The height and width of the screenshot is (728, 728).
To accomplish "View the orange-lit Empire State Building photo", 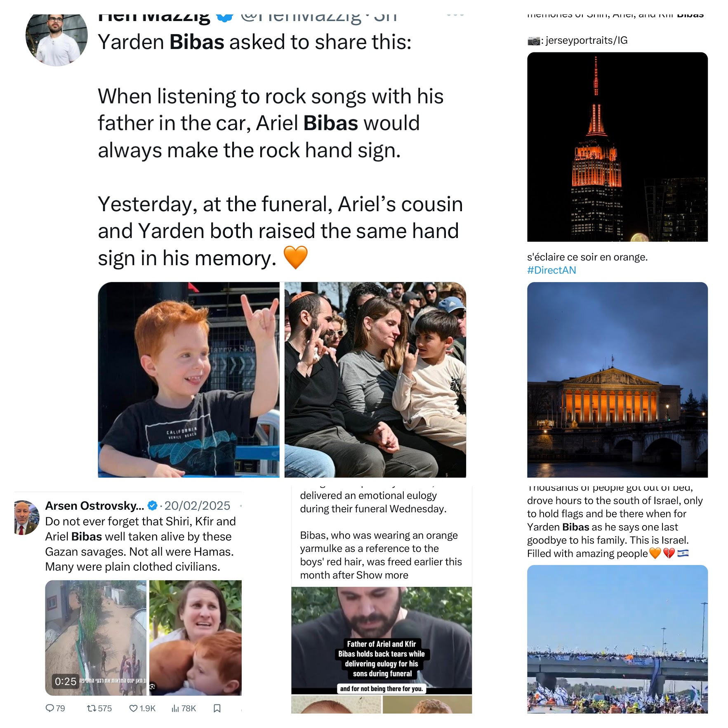I will click(617, 147).
